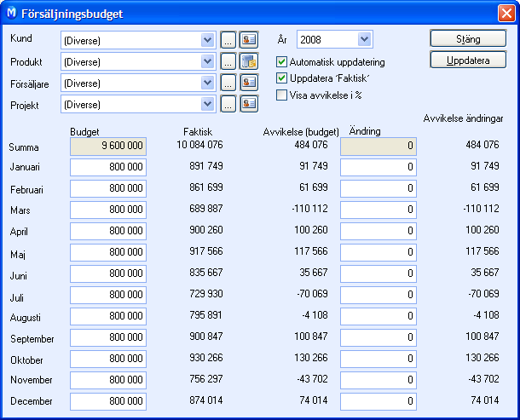This screenshot has width=520, height=420.
Task: Click the Augusti budget field
Action: 108,316
